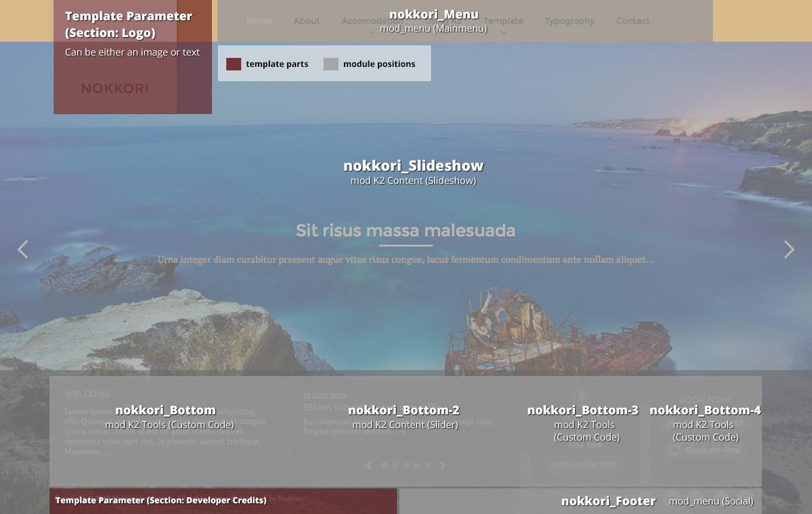Click the slide title Sit risus massa malesuada
This screenshot has height=514, width=812.
tap(405, 230)
